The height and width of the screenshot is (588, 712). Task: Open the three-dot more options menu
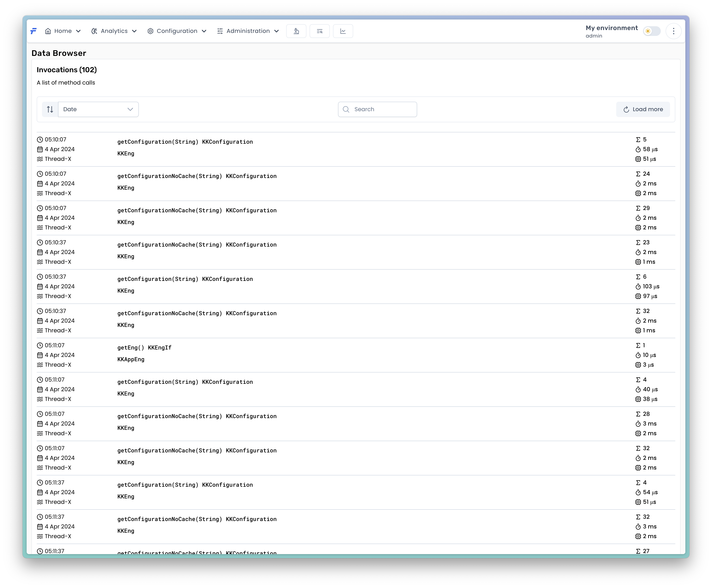tap(673, 31)
